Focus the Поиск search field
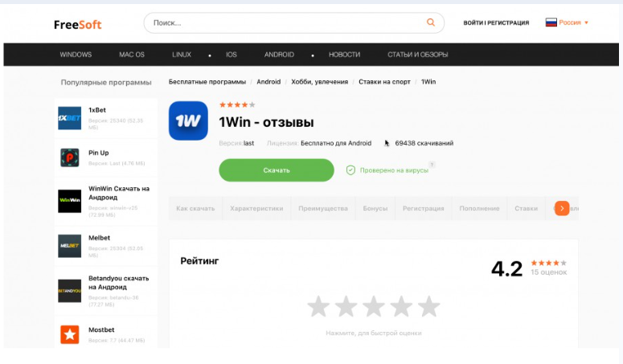This screenshot has width=623, height=364. (x=293, y=22)
